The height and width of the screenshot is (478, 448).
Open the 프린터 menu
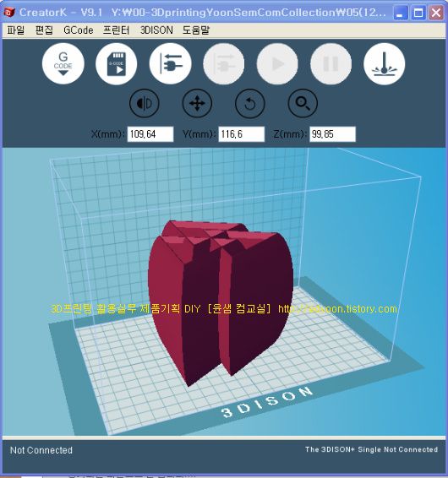coord(116,30)
